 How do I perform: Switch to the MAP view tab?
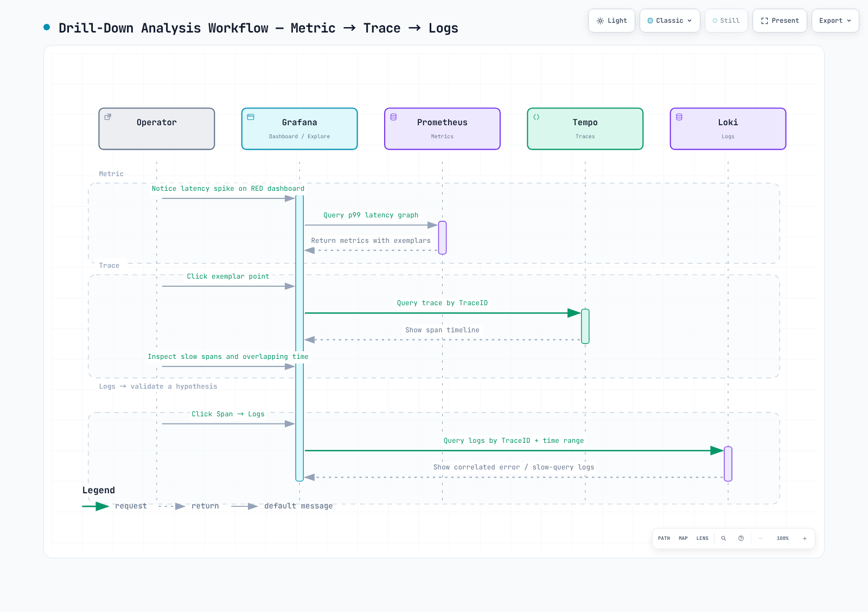click(x=683, y=538)
